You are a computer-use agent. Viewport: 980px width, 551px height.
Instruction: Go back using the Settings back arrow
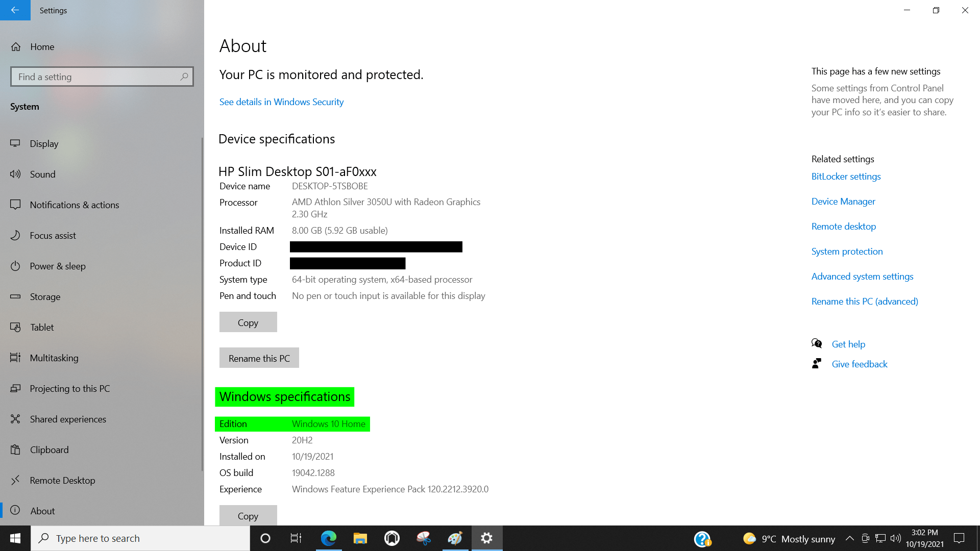15,10
